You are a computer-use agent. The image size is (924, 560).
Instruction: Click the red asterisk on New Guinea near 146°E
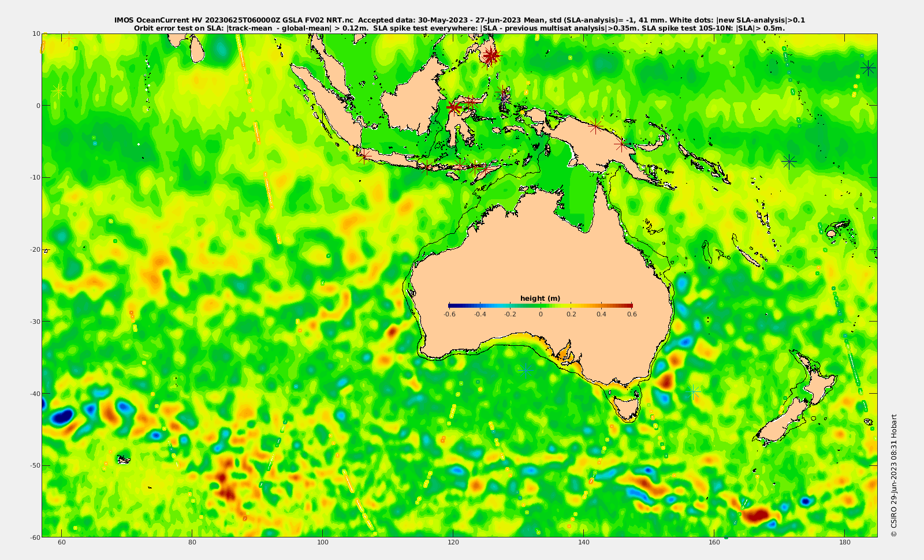click(x=621, y=144)
